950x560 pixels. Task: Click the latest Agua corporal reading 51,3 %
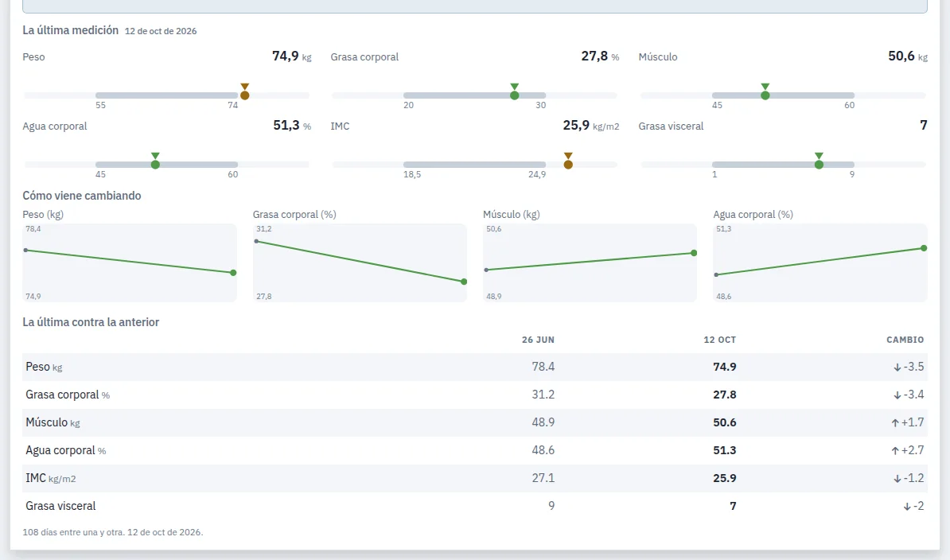coord(292,126)
